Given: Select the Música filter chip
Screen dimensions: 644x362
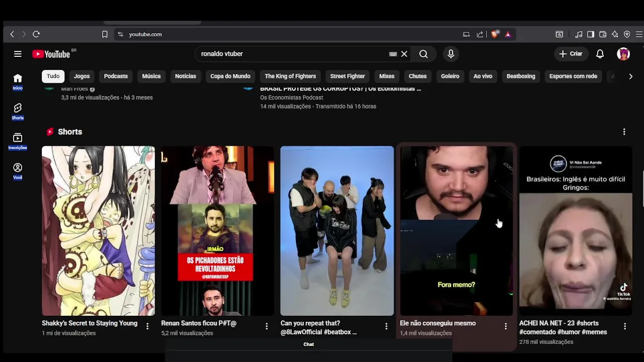Looking at the screenshot, I should coord(151,76).
